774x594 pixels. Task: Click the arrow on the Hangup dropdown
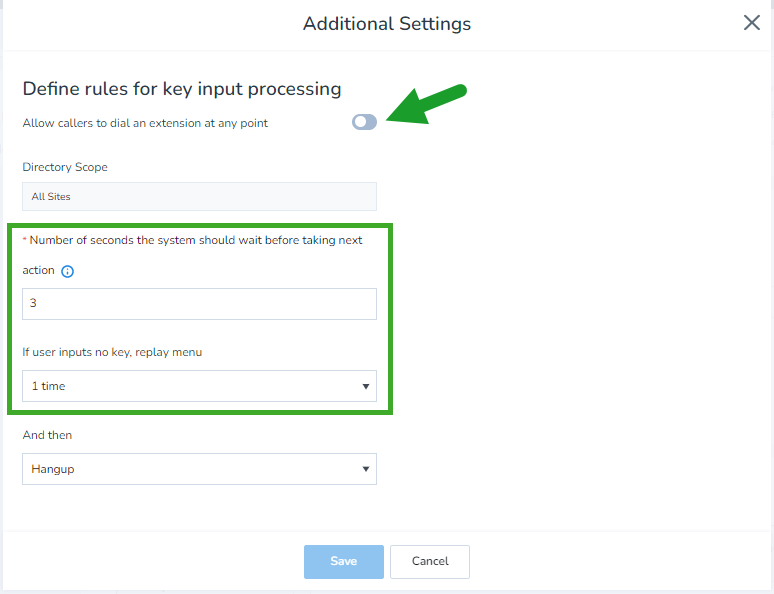[x=366, y=469]
